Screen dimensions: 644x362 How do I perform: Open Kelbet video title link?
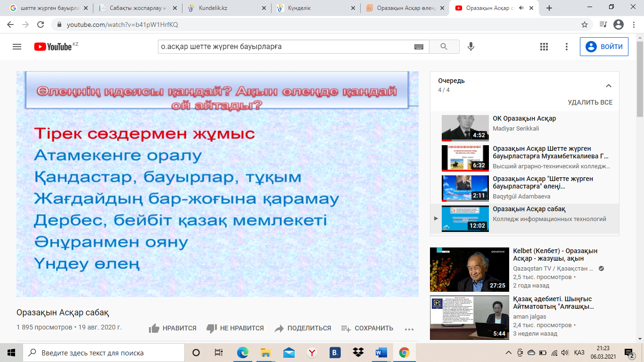coord(555,255)
